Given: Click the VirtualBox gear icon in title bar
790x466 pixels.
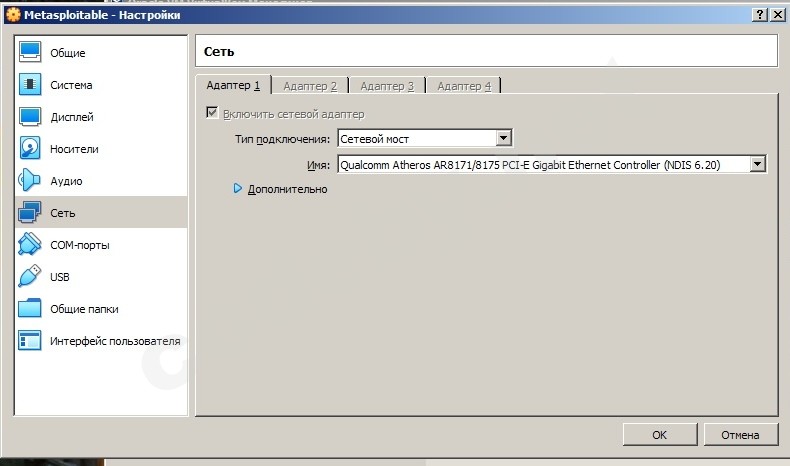Looking at the screenshot, I should (13, 15).
